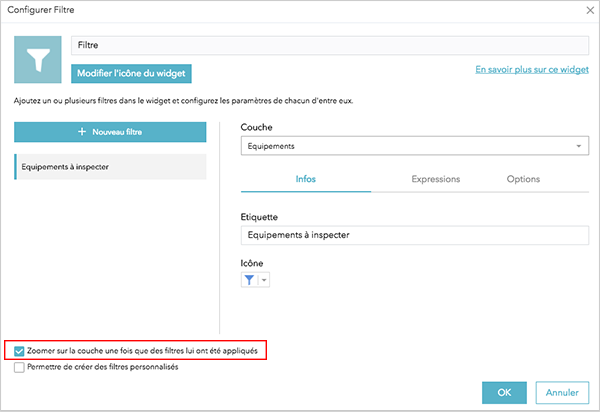Select the Infos tab
The width and height of the screenshot is (600, 413).
tap(305, 179)
